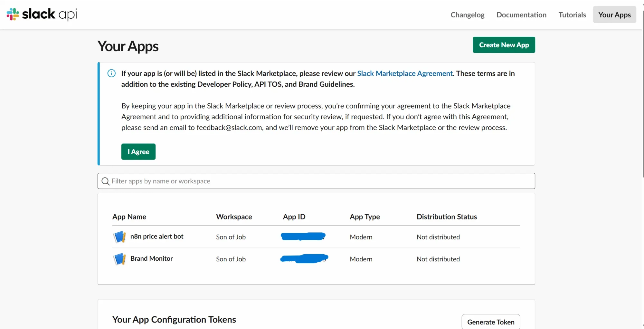Select the Your Apps tab
644x329 pixels.
pos(614,15)
